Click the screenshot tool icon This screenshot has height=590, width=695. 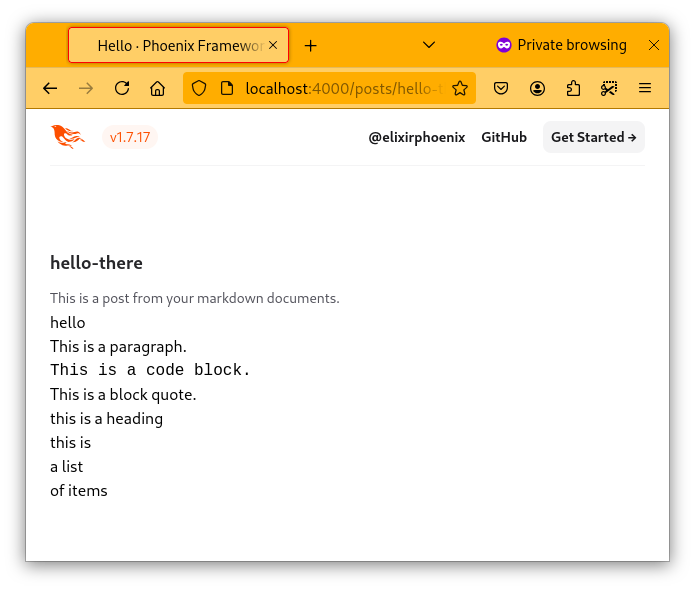609,88
